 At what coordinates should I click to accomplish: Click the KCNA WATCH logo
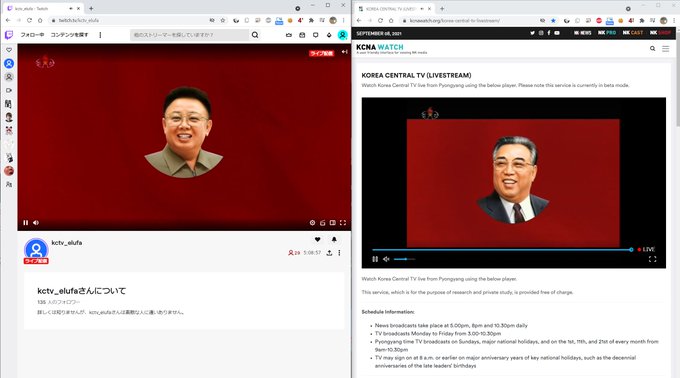pyautogui.click(x=391, y=49)
